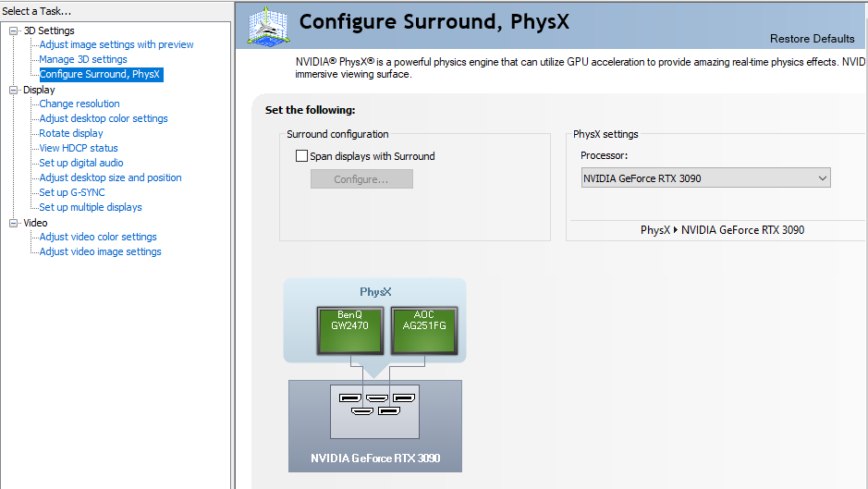The image size is (868, 489).
Task: Open Adjust video image settings
Action: click(100, 251)
